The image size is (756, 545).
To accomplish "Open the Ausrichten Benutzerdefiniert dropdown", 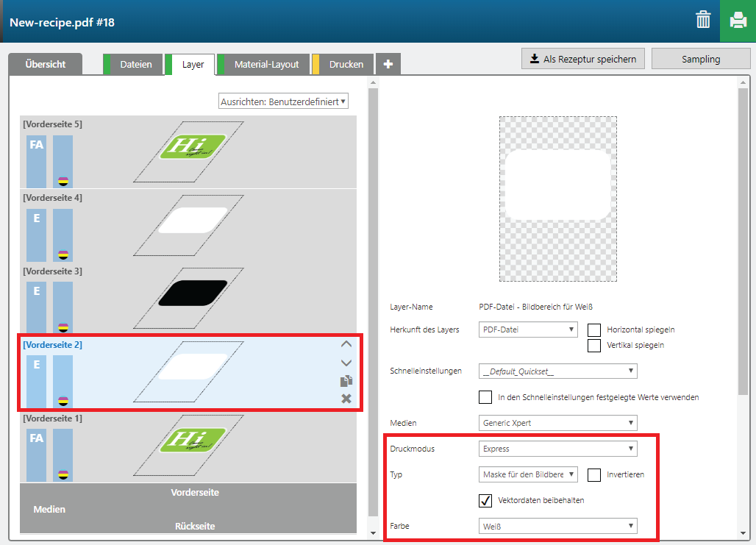I will [283, 101].
